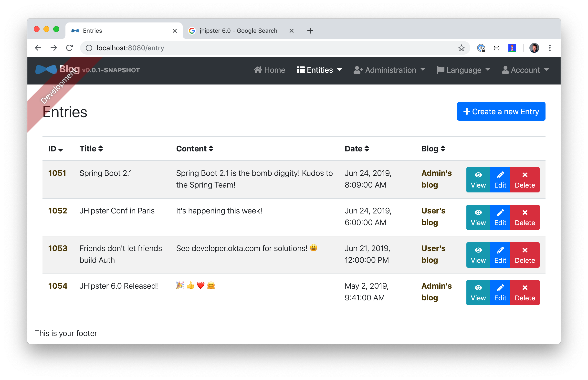This screenshot has width=588, height=380.
Task: Open Chrome three-dot menu
Action: (550, 48)
